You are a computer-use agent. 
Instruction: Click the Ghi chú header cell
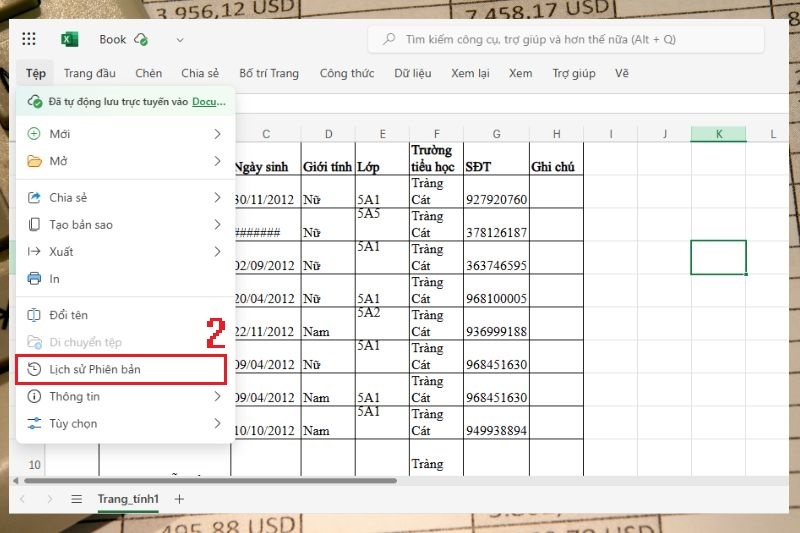[556, 159]
